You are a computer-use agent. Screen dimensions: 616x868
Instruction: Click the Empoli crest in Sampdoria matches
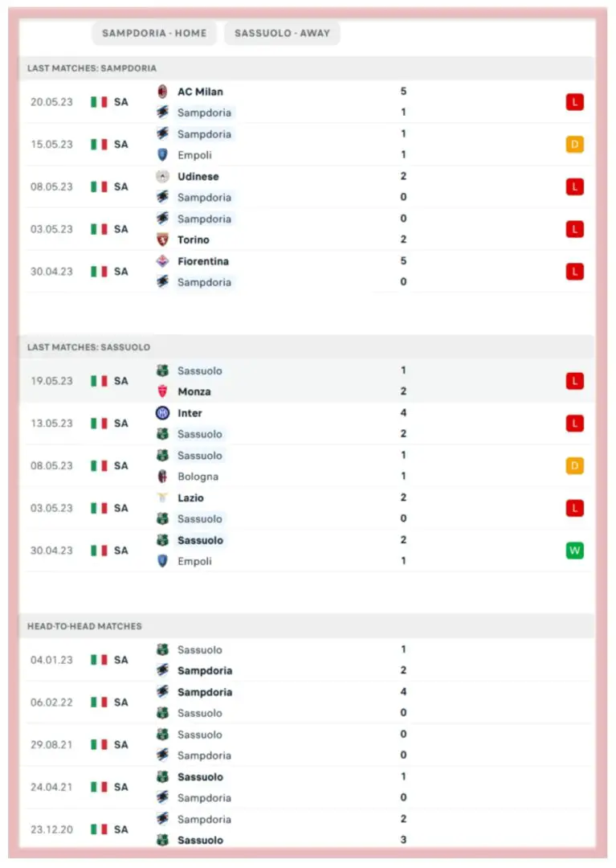point(163,155)
